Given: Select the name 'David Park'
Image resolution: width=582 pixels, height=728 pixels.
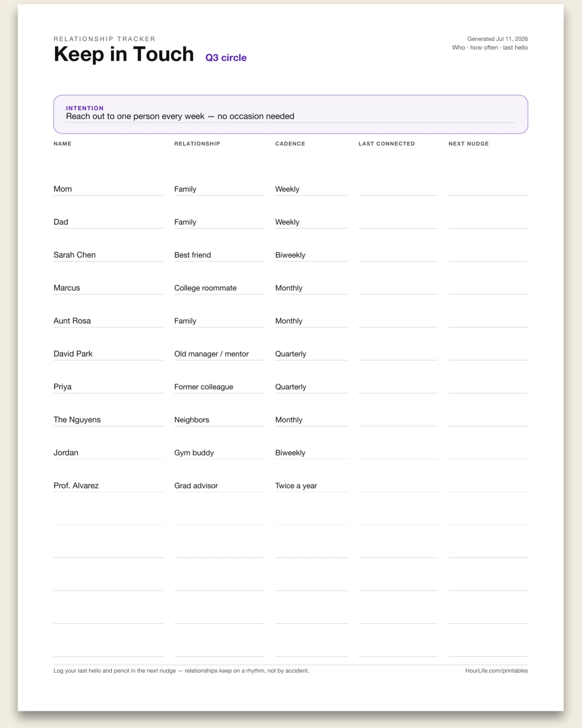Looking at the screenshot, I should 73,354.
